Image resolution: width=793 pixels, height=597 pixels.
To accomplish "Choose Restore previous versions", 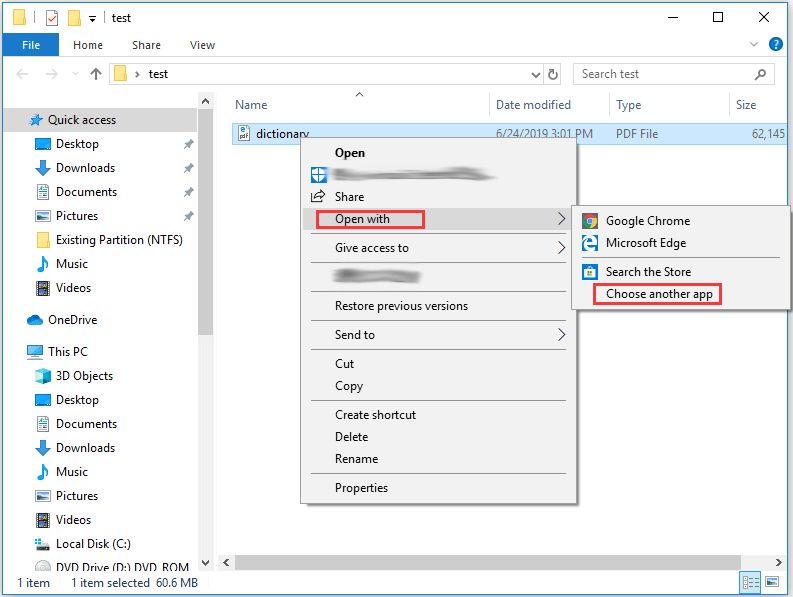I will coord(402,306).
